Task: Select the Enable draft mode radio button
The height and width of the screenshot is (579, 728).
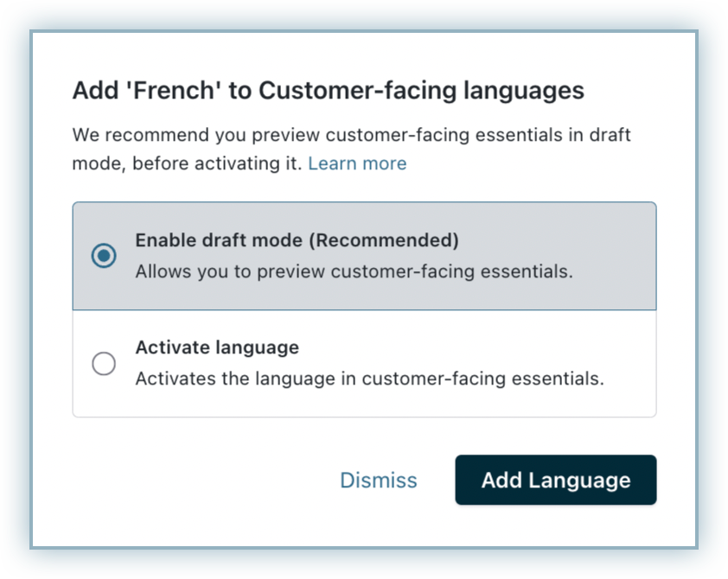Action: 104,256
